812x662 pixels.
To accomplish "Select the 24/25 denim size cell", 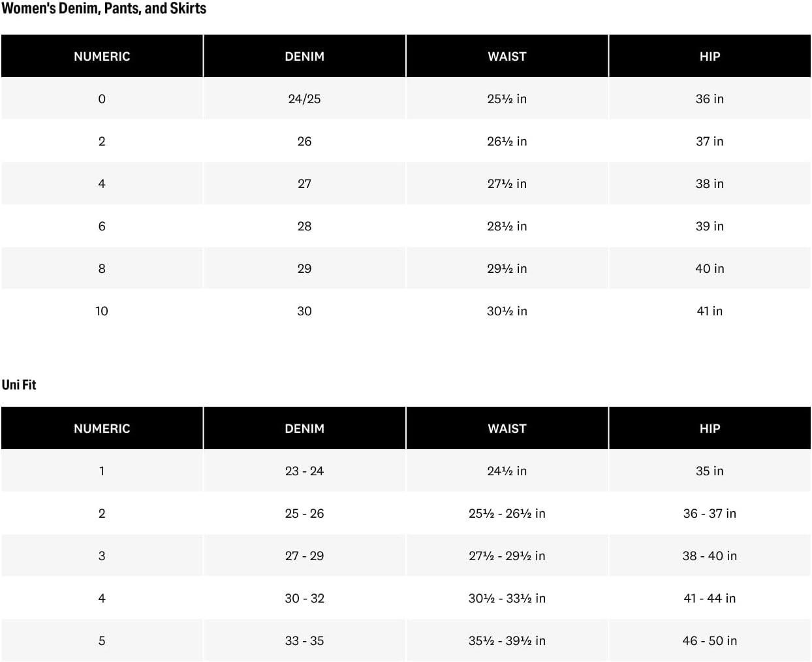I will 304,99.
